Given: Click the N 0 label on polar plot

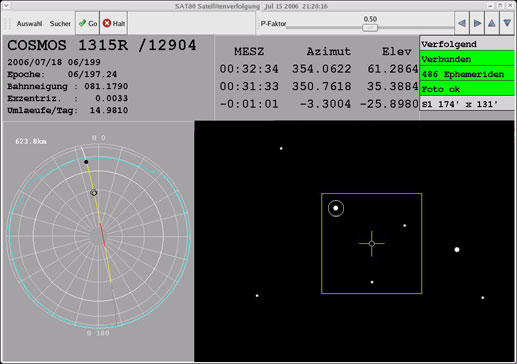Looking at the screenshot, I should coord(99,138).
